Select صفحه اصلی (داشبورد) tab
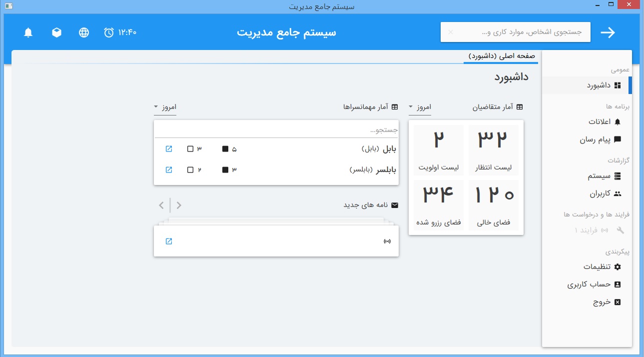The image size is (644, 357). pyautogui.click(x=501, y=56)
